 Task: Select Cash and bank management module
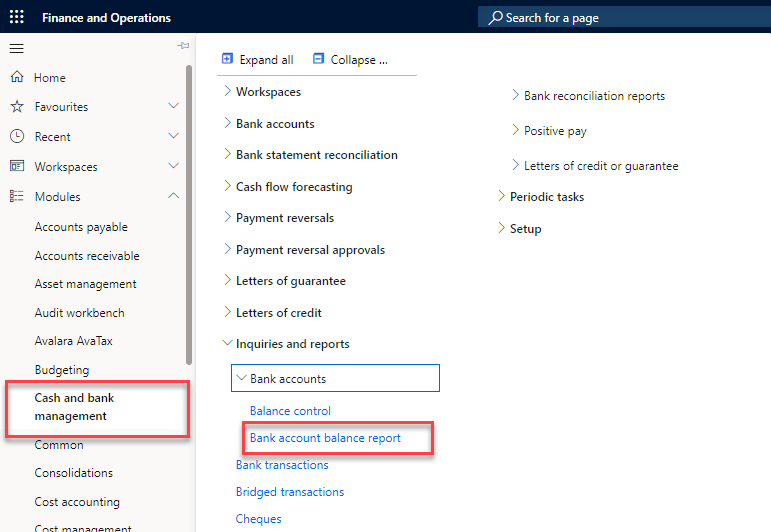[75, 407]
